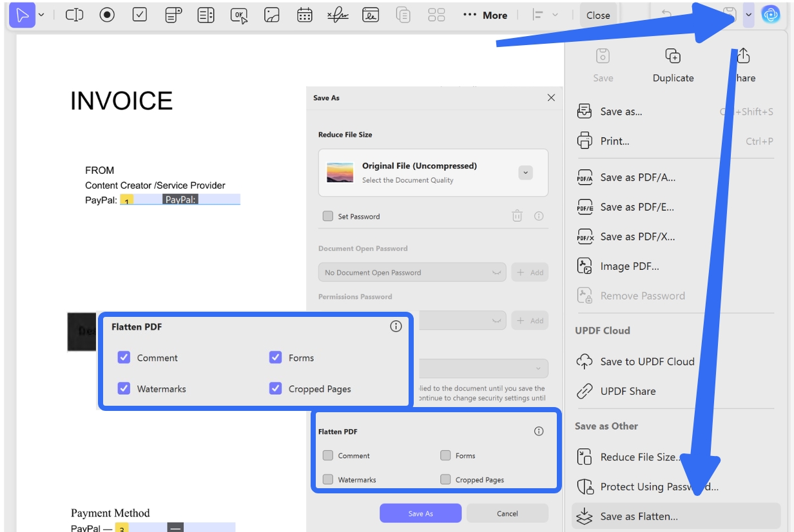
Task: Click the greyed duplicate-fields toolbar icon
Action: [403, 15]
